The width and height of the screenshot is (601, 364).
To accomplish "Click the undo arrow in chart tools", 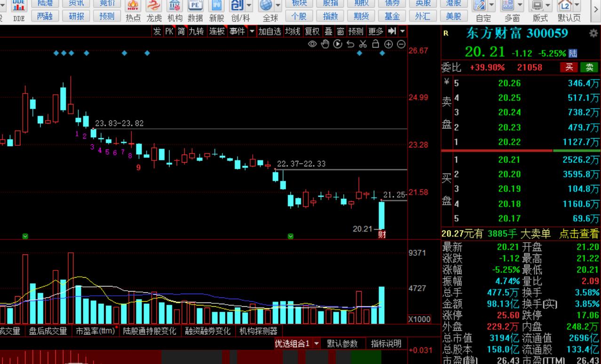I will coord(350,44).
